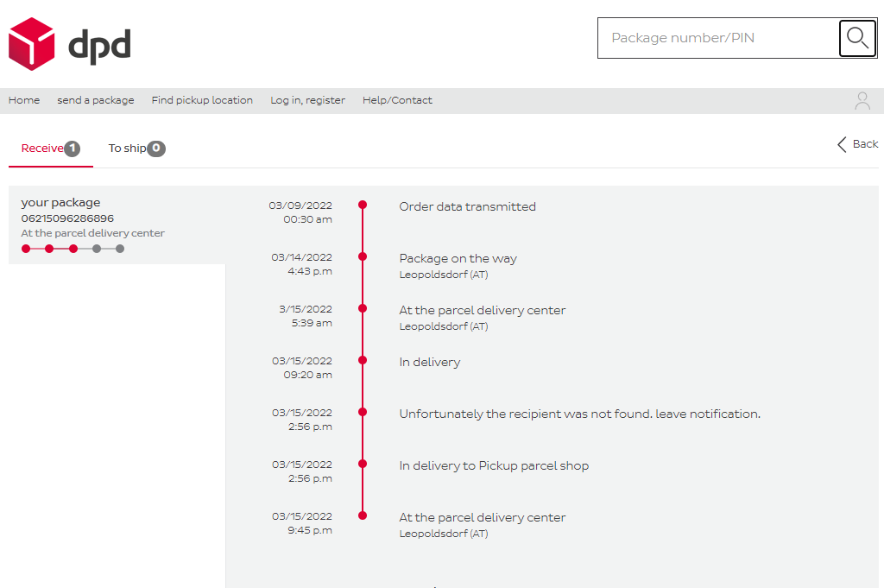The width and height of the screenshot is (884, 588).
Task: Open the send a package menu item
Action: coord(96,100)
